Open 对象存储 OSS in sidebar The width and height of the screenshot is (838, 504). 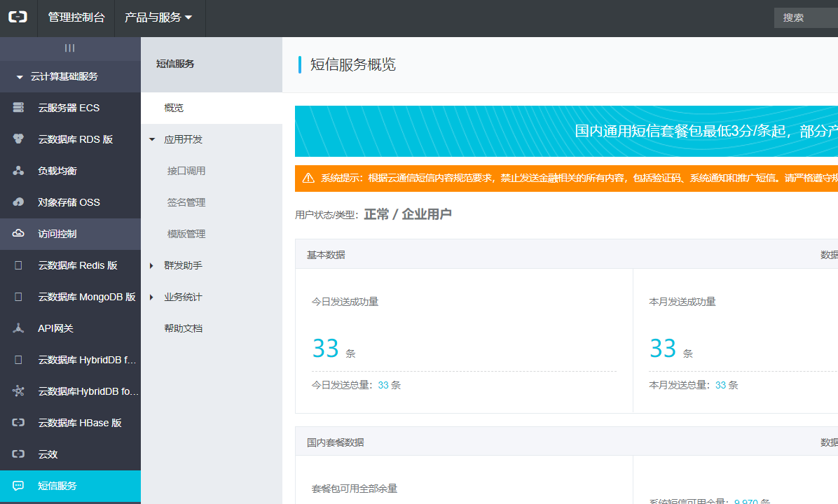(69, 202)
